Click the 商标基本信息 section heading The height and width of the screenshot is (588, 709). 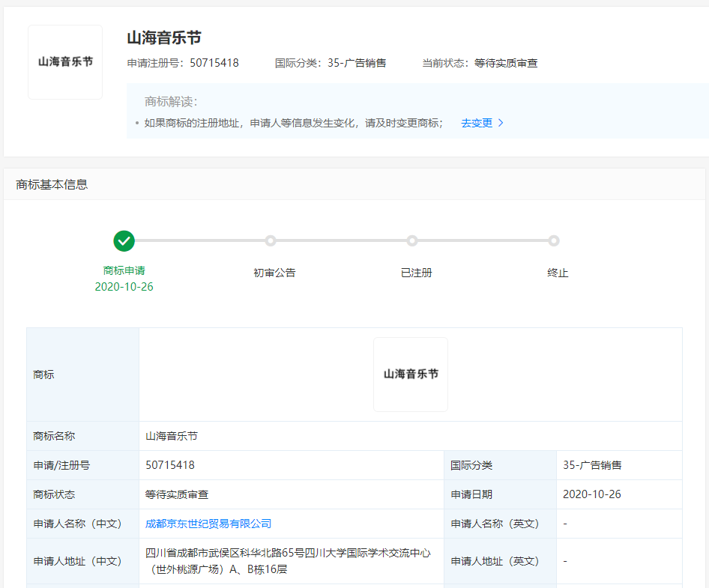pyautogui.click(x=52, y=184)
